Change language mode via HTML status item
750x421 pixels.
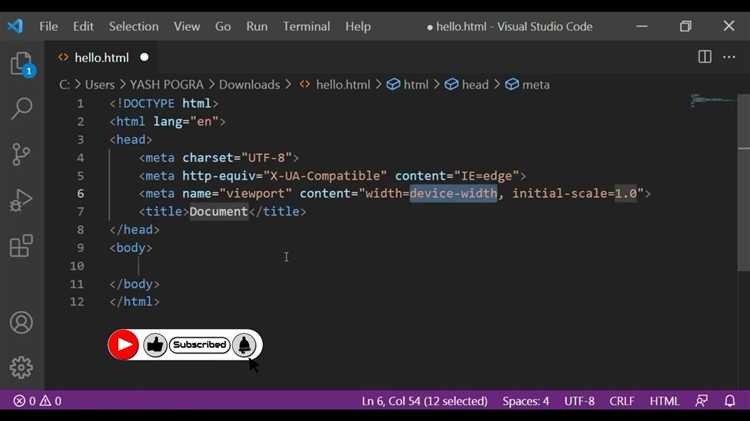pos(664,401)
